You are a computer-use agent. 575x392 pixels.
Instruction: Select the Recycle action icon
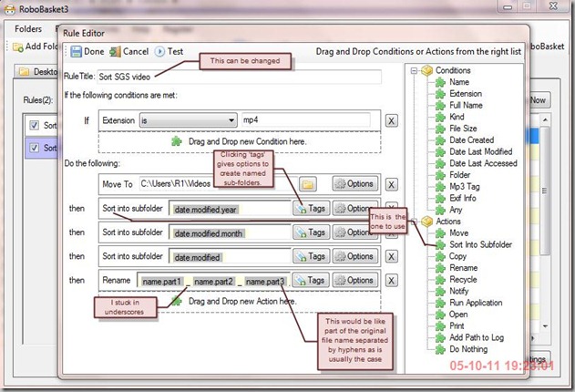coord(440,280)
